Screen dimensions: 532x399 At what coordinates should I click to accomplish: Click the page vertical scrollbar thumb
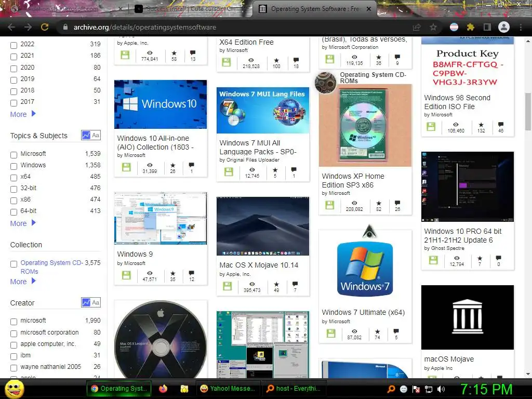point(528,111)
